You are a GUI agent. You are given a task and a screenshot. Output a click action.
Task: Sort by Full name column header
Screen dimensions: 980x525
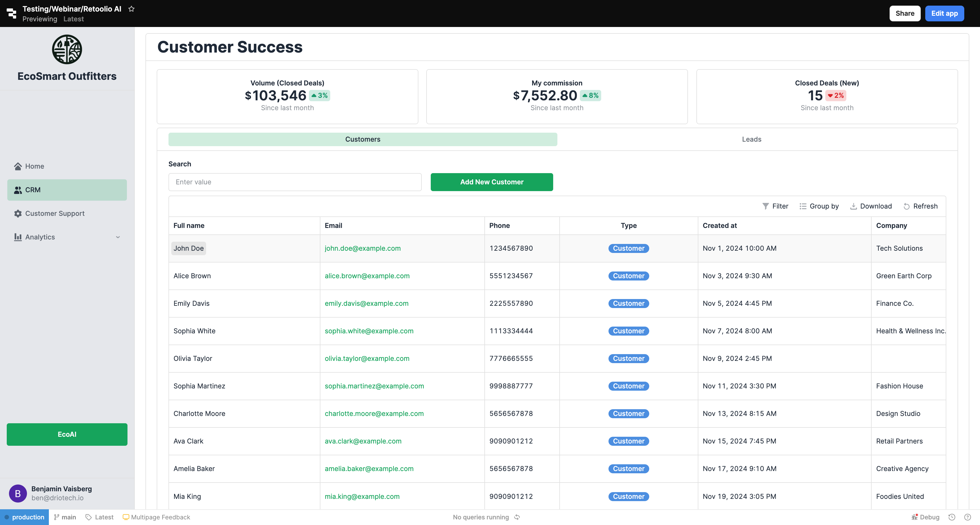tap(244, 226)
